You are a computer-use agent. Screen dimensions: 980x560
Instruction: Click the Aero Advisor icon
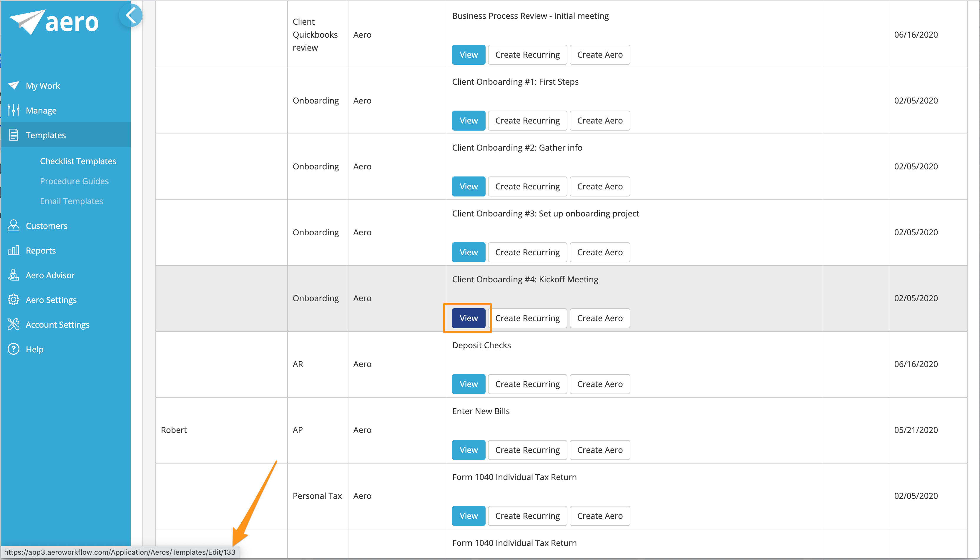pos(14,275)
